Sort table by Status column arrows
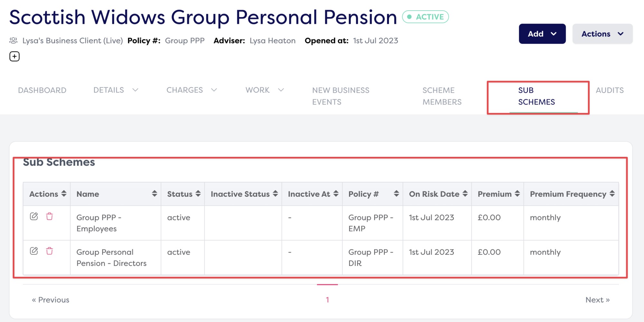 [x=198, y=194]
